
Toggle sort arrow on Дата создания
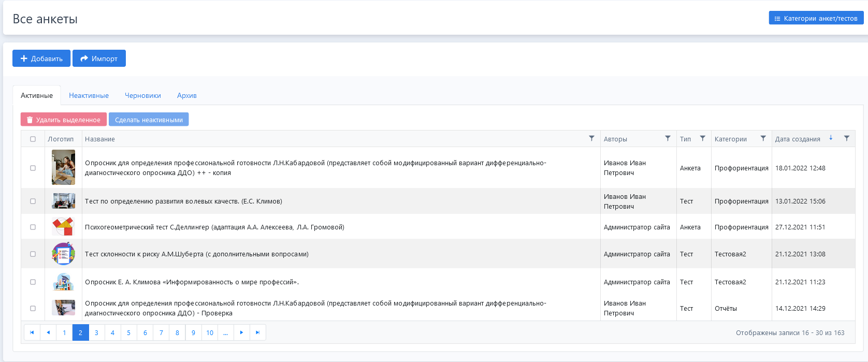tap(831, 138)
